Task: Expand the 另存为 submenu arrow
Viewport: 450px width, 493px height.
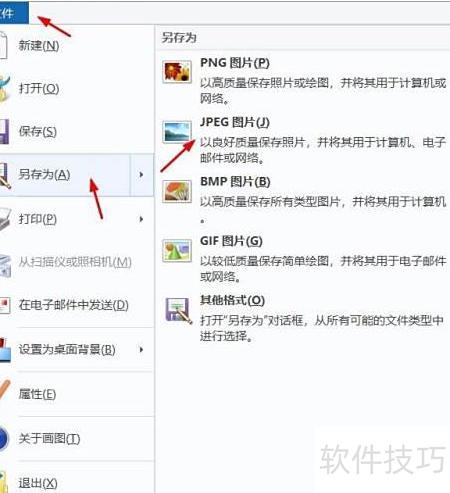Action: pyautogui.click(x=141, y=175)
